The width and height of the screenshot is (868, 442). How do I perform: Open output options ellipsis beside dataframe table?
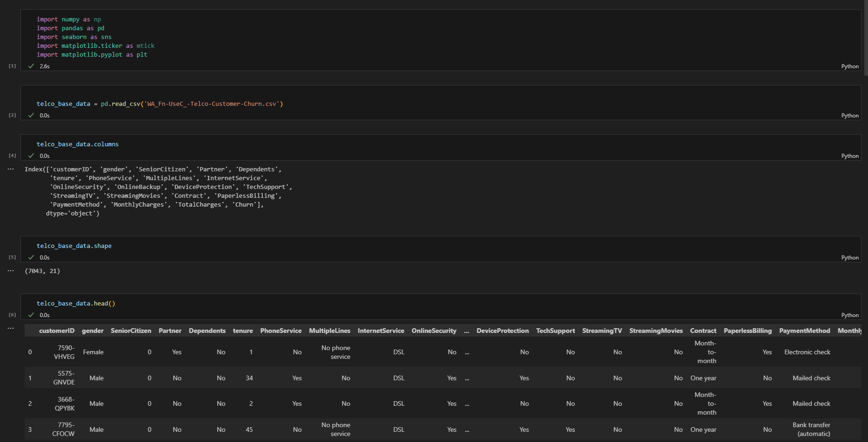[x=11, y=328]
